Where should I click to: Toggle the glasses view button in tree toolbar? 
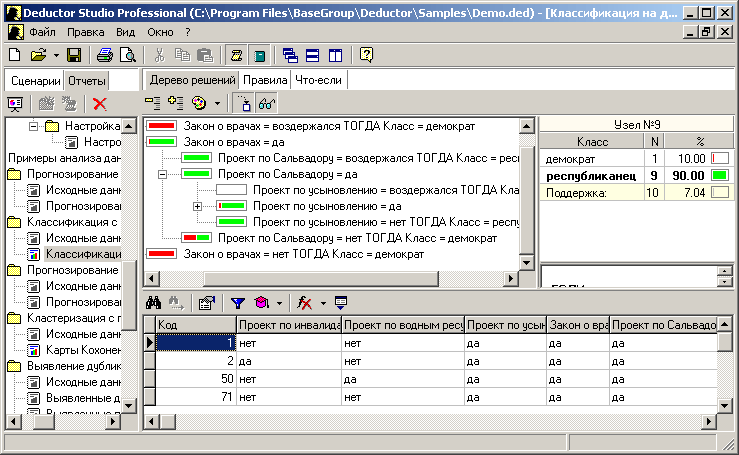(266, 103)
